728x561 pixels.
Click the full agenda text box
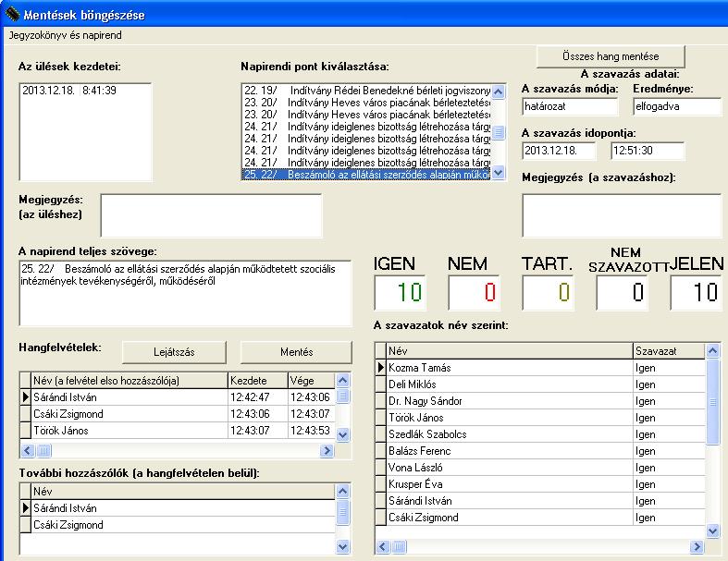tap(185, 293)
